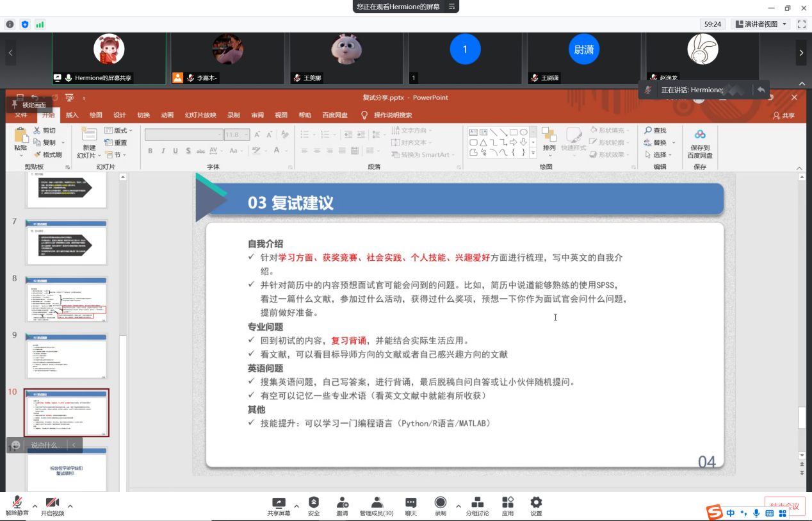Select slide 9 thumbnail in panel
This screenshot has width=812, height=521.
click(67, 356)
